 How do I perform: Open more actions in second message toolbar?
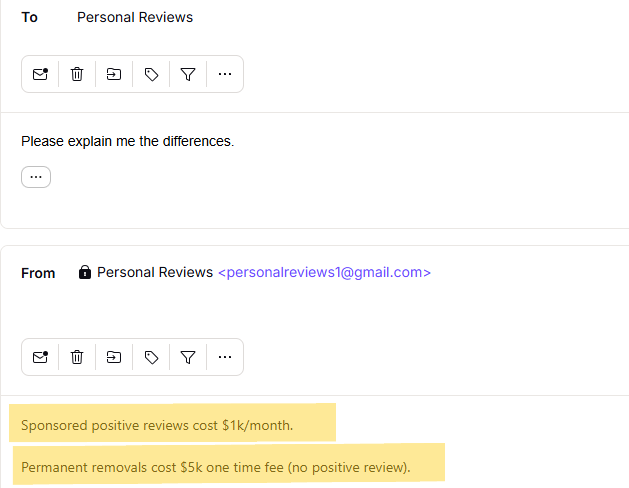click(225, 357)
